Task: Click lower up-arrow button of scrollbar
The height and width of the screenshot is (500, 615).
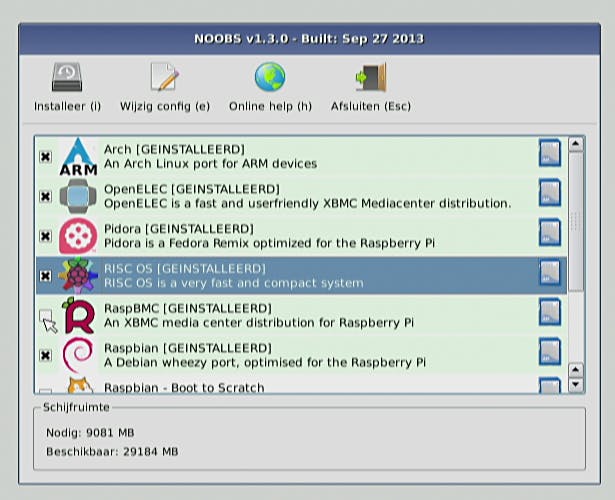Action: 575,370
